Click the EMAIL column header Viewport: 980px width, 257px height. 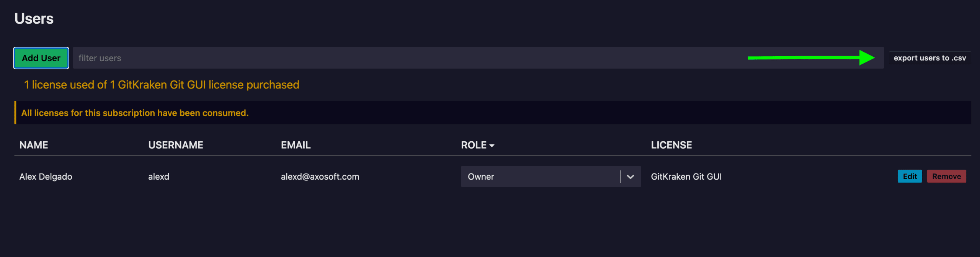tap(296, 145)
